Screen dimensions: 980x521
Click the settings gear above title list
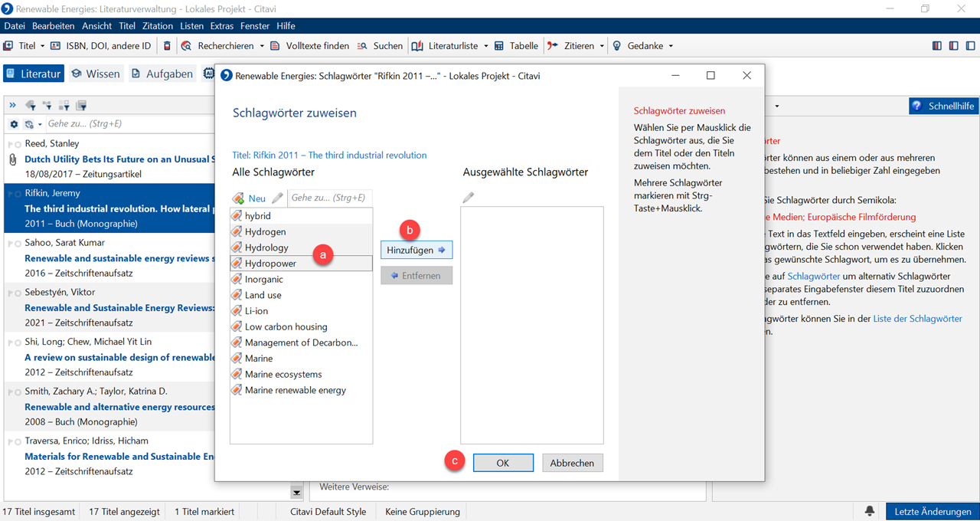pyautogui.click(x=14, y=124)
